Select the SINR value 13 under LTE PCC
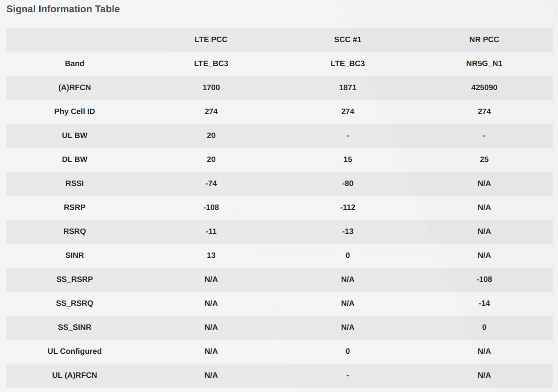The height and width of the screenshot is (392, 558). click(211, 255)
